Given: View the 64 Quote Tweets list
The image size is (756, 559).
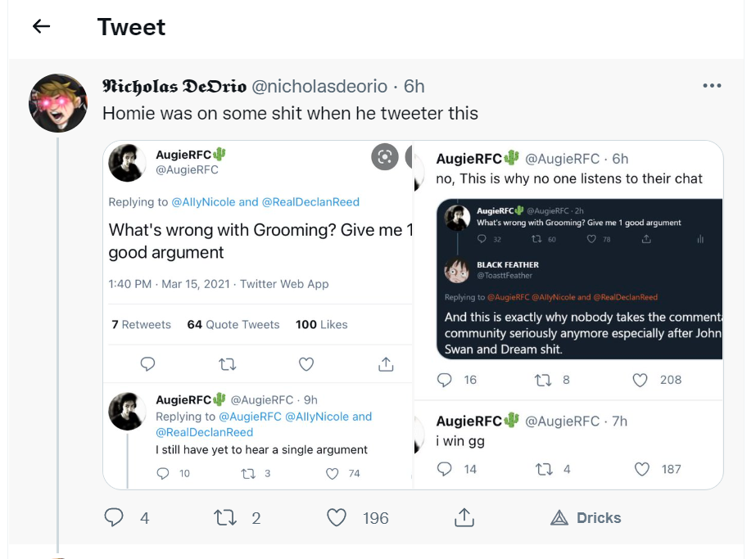Looking at the screenshot, I should pos(233,324).
